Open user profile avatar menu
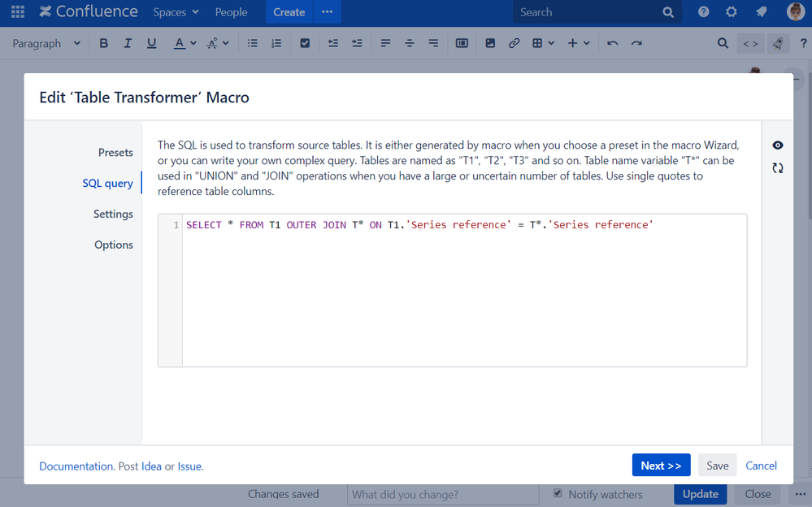The width and height of the screenshot is (812, 507). (796, 12)
